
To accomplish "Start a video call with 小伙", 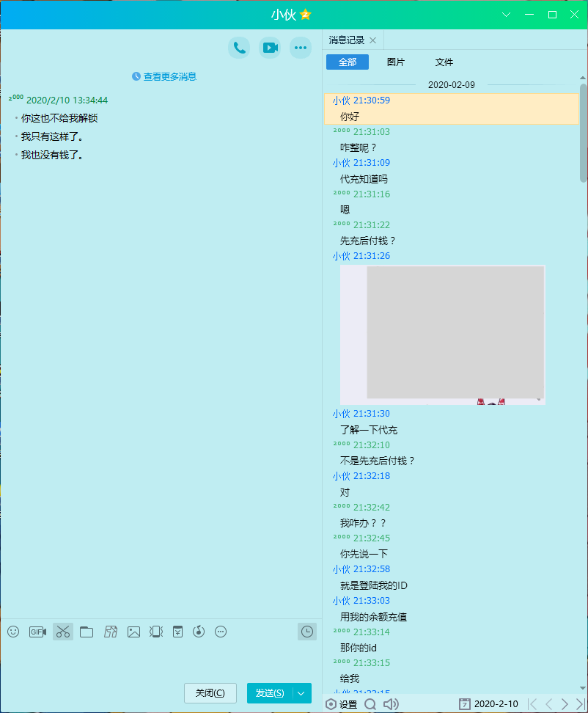I will click(270, 48).
